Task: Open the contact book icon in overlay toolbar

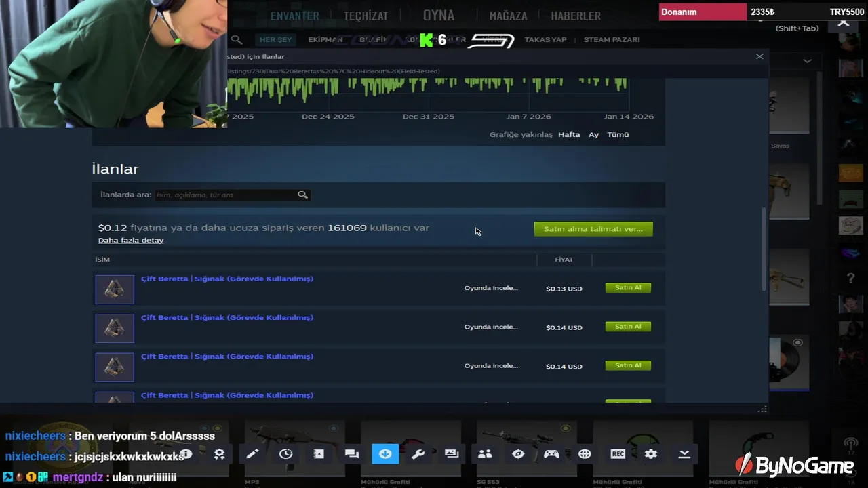Action: point(319,454)
